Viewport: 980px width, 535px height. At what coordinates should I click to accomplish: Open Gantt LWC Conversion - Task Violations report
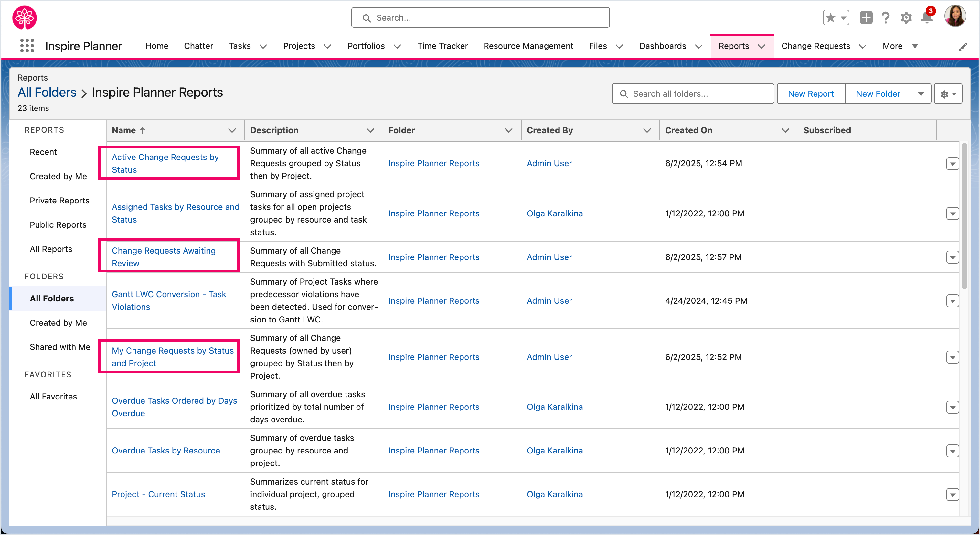click(x=169, y=300)
